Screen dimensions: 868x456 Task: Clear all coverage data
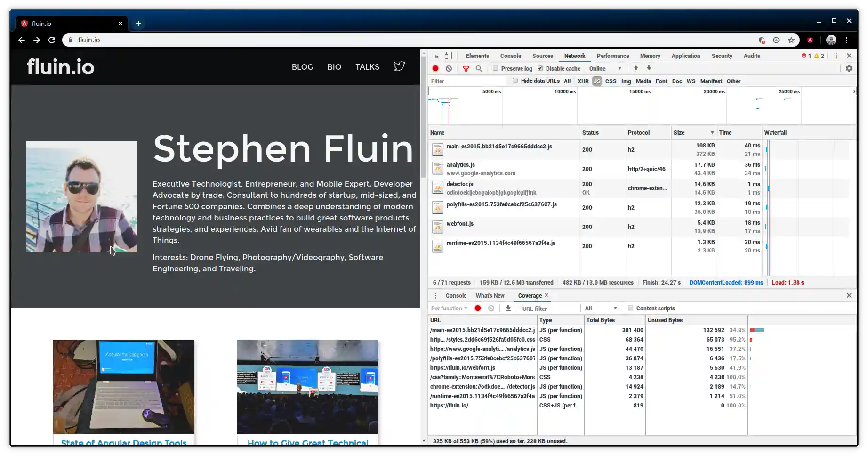[491, 308]
